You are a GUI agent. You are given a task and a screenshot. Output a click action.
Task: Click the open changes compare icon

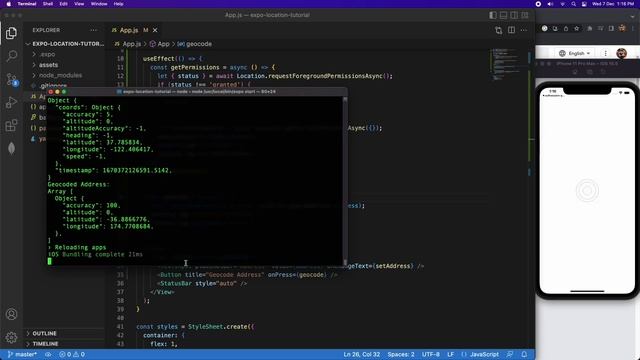click(x=498, y=30)
